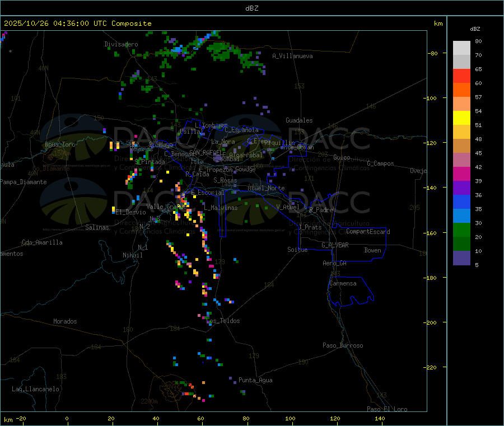Select the mauve 42-45 dBZ legend swatch
Viewport: 504px width, 426px height.
point(461,160)
